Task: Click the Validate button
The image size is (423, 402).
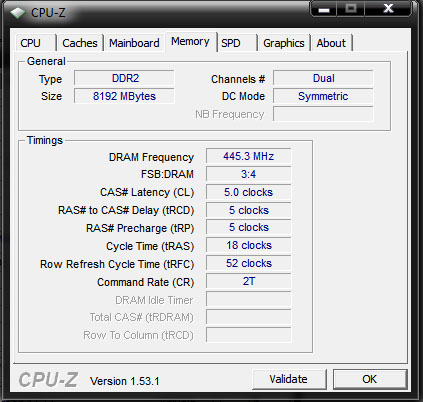Action: click(289, 379)
